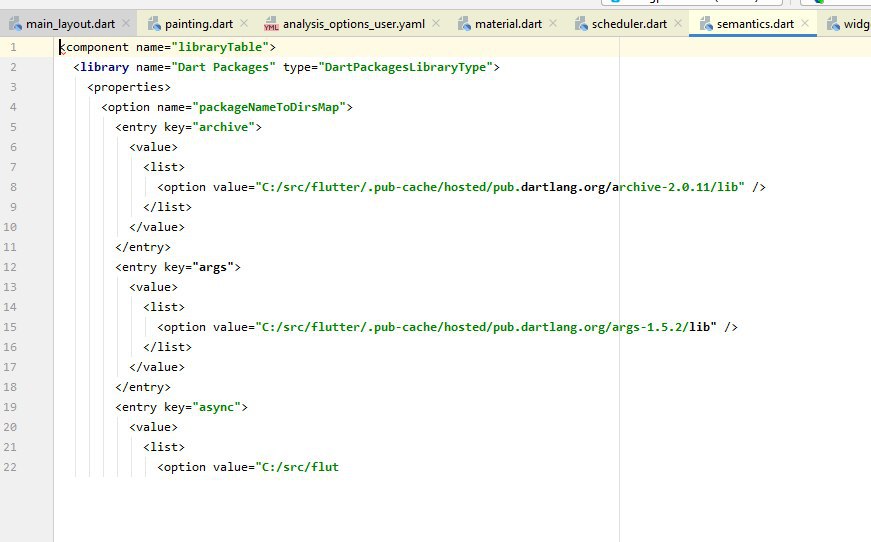Click the </entry> tag on line 18

[143, 387]
